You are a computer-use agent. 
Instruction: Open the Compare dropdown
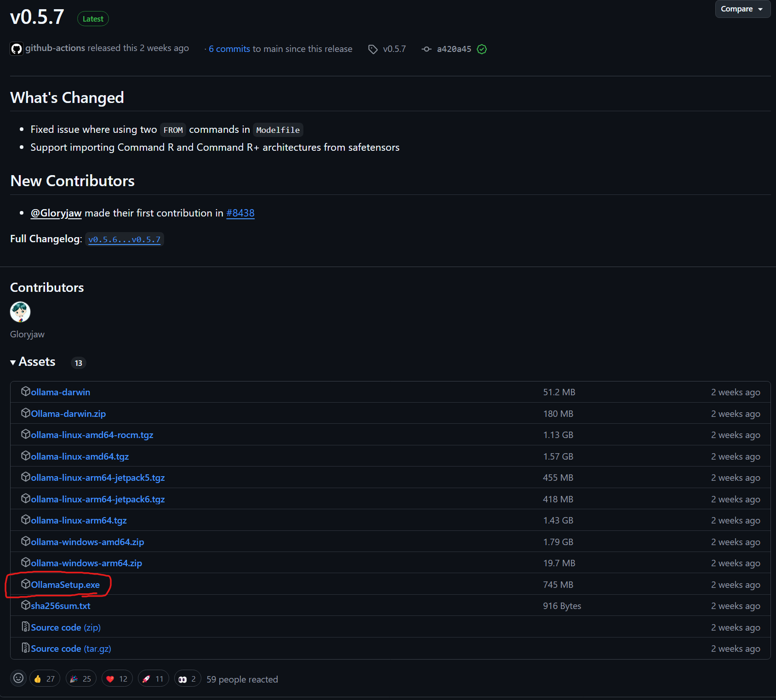click(742, 9)
